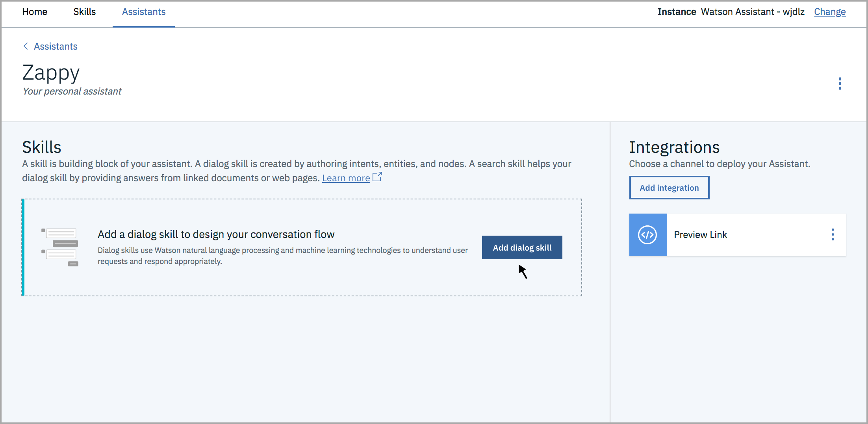Select the Zappy assistant title

pyautogui.click(x=51, y=73)
